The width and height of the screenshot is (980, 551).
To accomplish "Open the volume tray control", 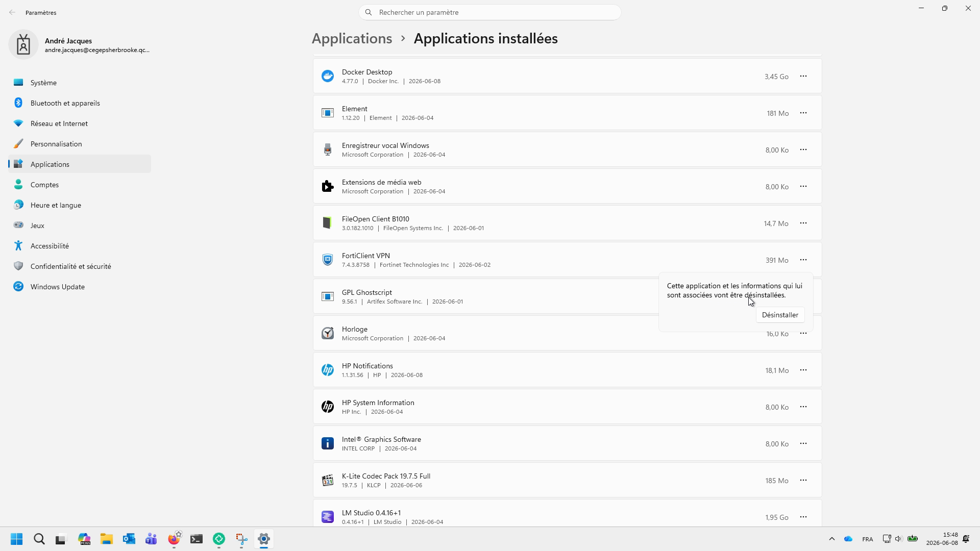I will 899,539.
